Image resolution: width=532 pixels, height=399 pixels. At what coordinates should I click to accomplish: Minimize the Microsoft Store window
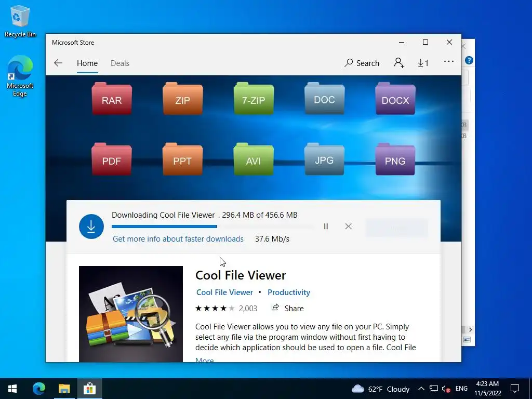[x=402, y=43]
